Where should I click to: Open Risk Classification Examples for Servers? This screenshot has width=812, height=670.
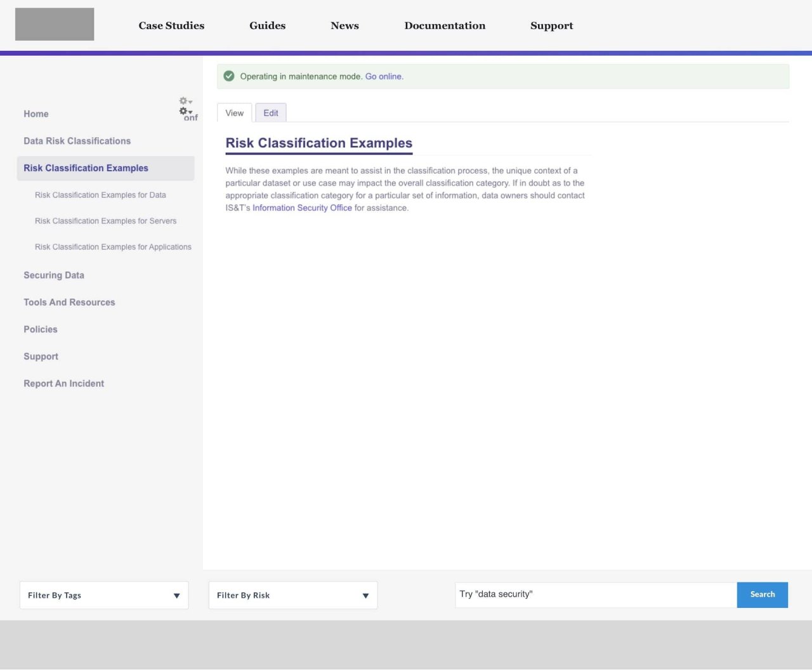pyautogui.click(x=105, y=221)
